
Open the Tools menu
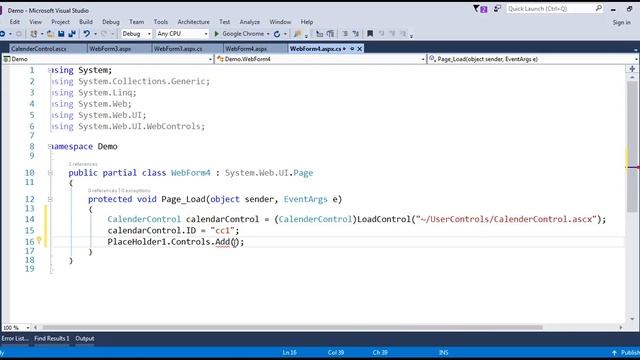161,22
